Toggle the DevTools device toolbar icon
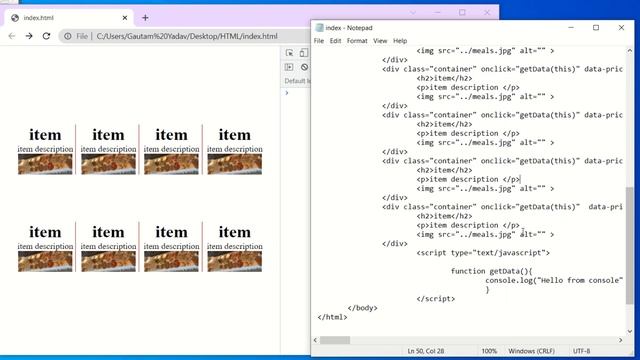Image resolution: width=640 pixels, height=360 pixels. (304, 53)
